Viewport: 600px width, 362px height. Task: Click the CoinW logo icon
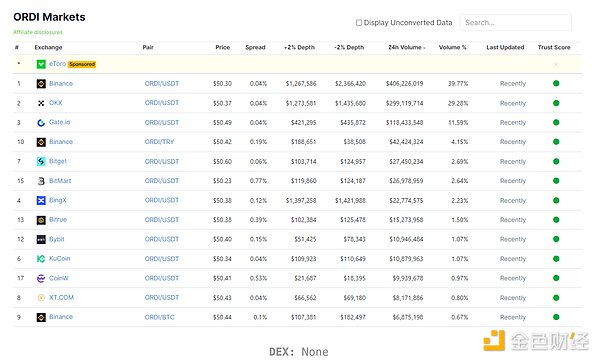(x=41, y=278)
